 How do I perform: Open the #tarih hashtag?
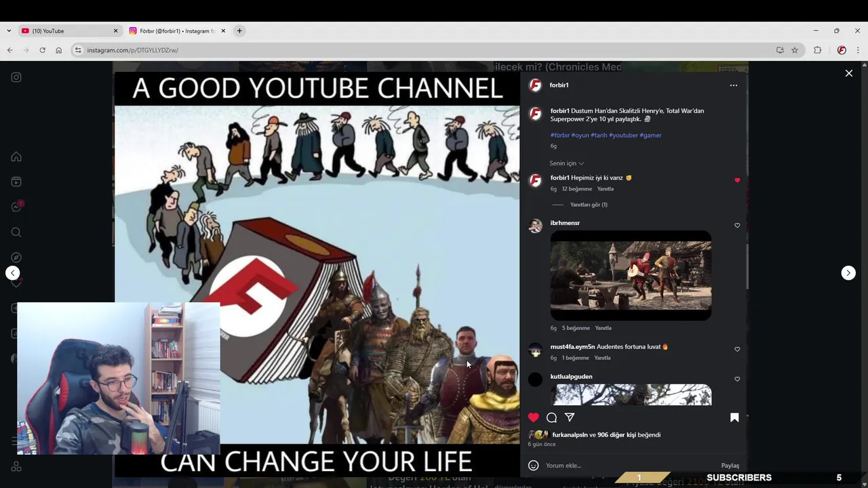pyautogui.click(x=599, y=135)
